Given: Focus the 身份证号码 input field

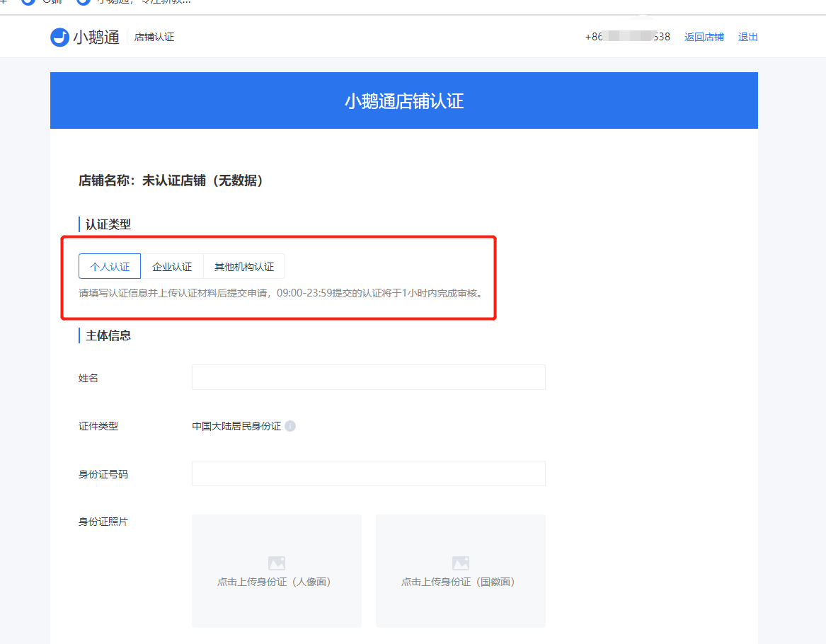Looking at the screenshot, I should [x=368, y=473].
